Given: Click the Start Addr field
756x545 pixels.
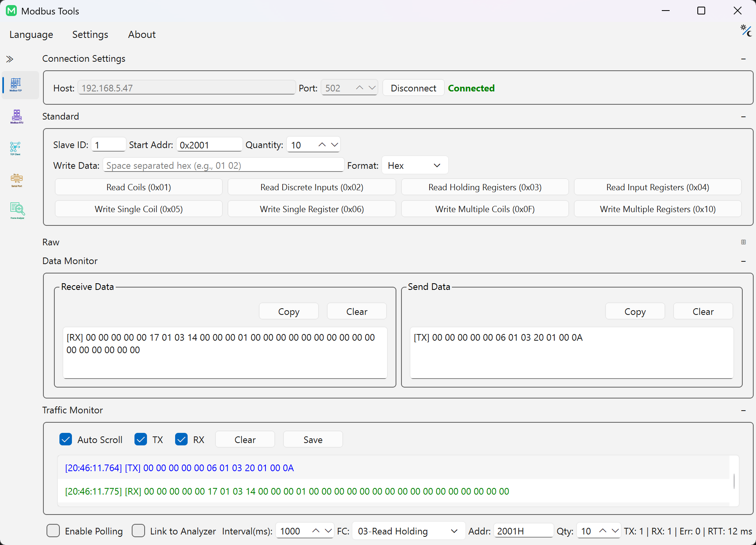Looking at the screenshot, I should [209, 145].
